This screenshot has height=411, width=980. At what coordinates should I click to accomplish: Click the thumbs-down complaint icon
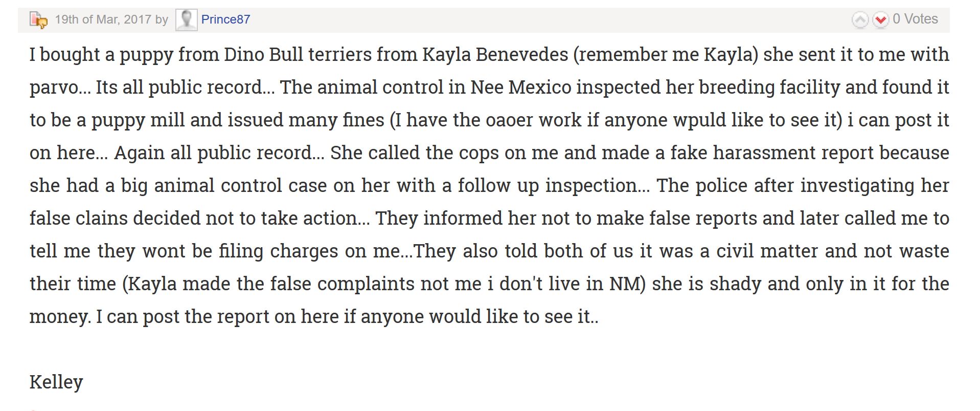[x=38, y=20]
